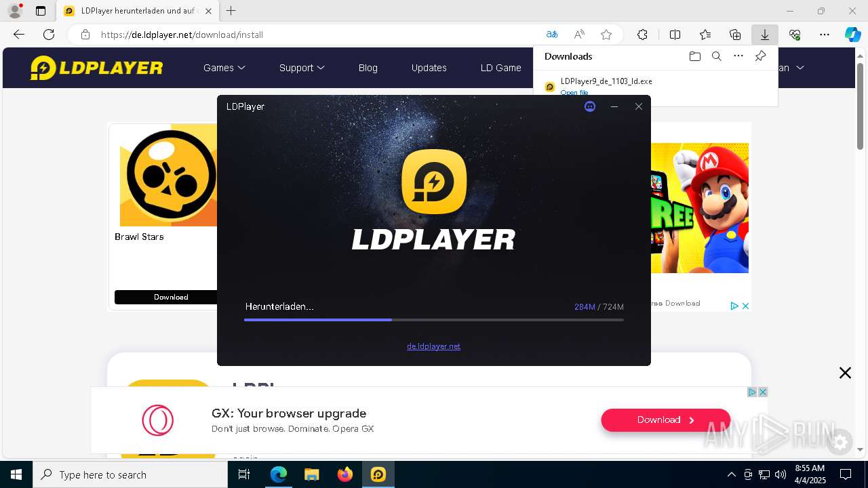Open Microsoft Edge from taskbar
The height and width of the screenshot is (488, 868).
[x=279, y=474]
